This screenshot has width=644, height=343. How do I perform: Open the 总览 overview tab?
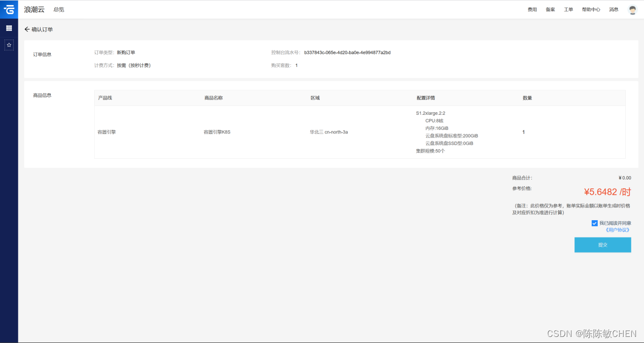coord(59,10)
